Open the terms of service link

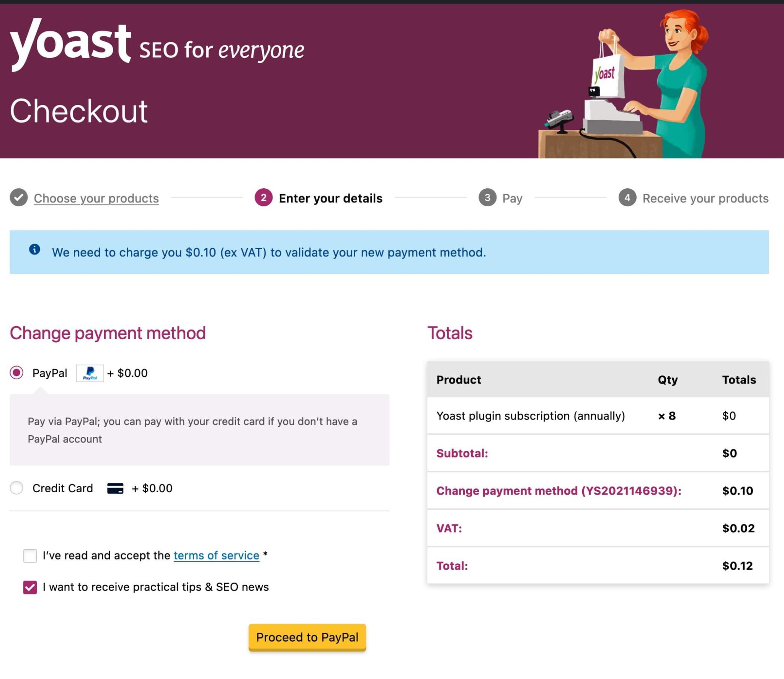[x=216, y=555]
